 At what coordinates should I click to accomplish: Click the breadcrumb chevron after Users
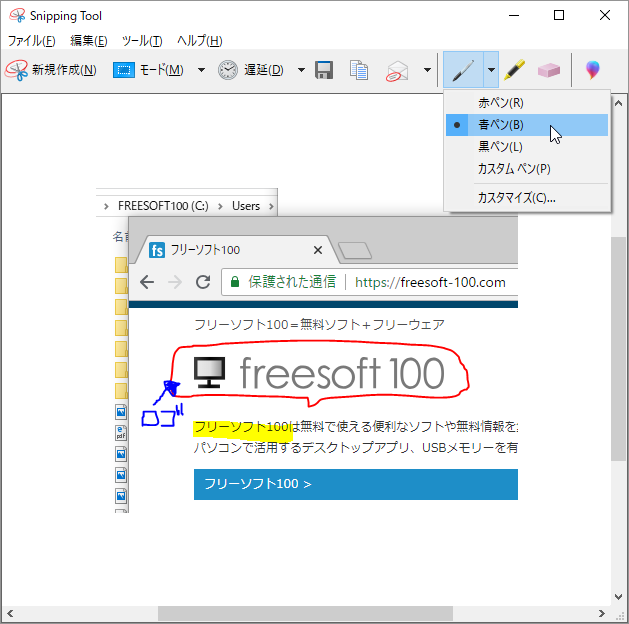point(271,207)
